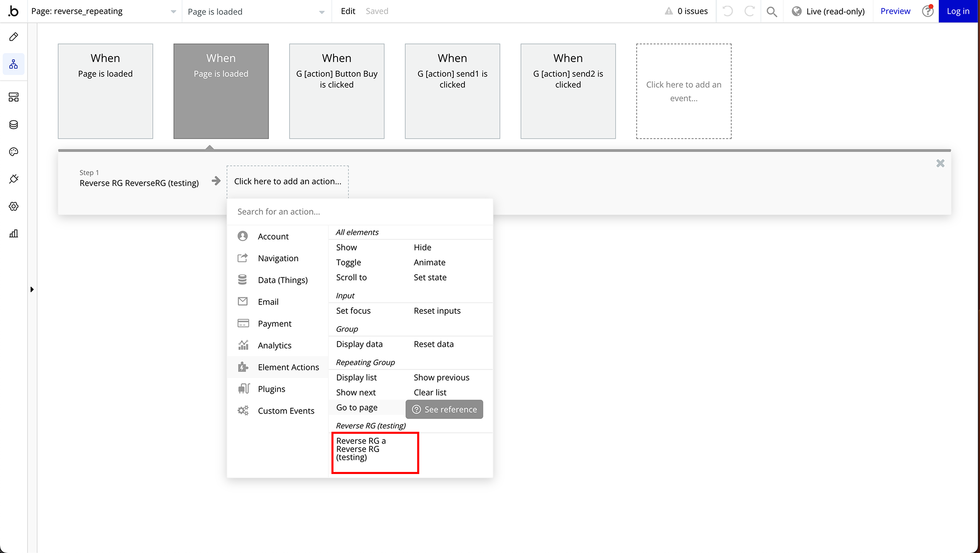Open the Styles tab palette icon
Screen dimensions: 980x553
(x=14, y=152)
